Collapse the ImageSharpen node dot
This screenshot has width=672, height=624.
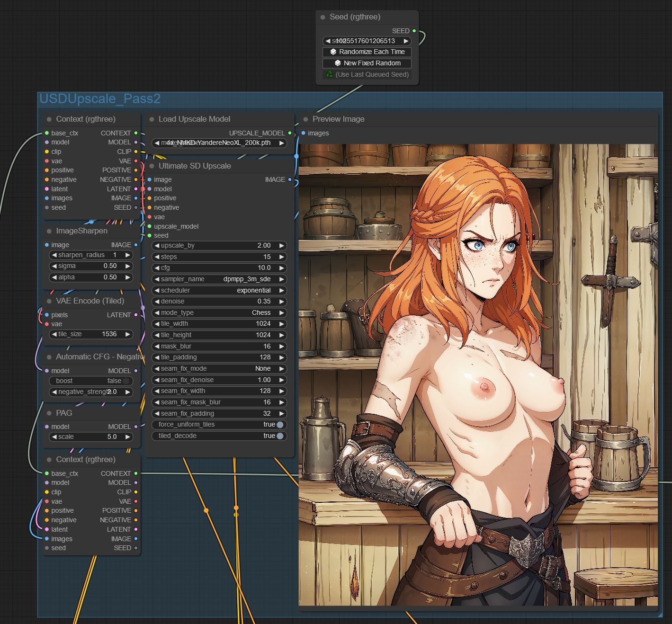(49, 231)
